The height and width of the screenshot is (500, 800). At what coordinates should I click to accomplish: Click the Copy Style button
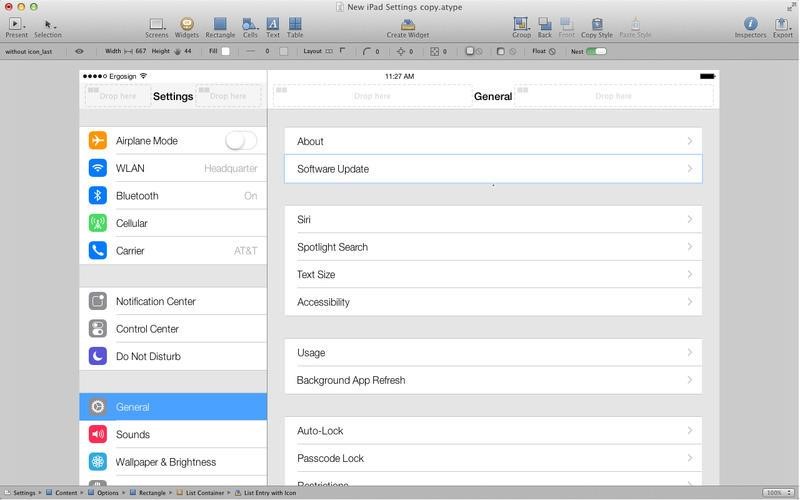point(597,23)
